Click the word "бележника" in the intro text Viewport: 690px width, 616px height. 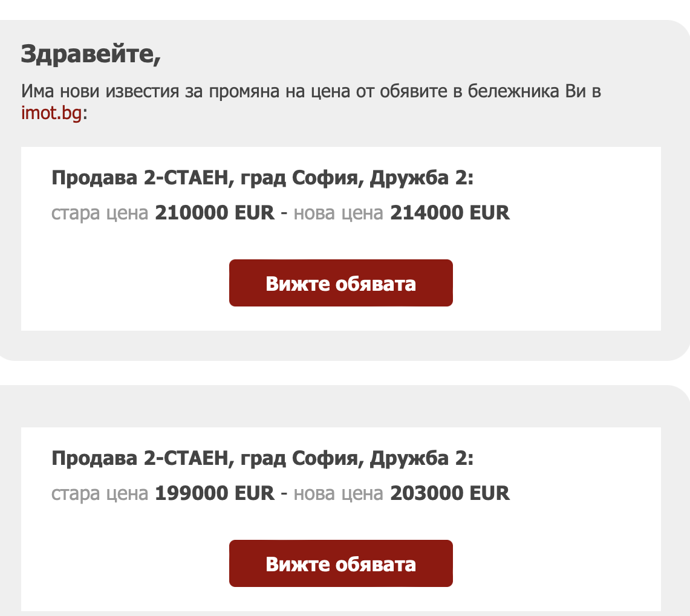point(507,91)
